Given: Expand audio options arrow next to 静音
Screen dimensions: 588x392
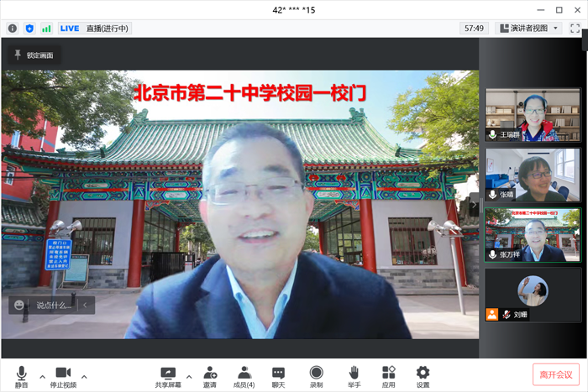Looking at the screenshot, I should (42, 377).
